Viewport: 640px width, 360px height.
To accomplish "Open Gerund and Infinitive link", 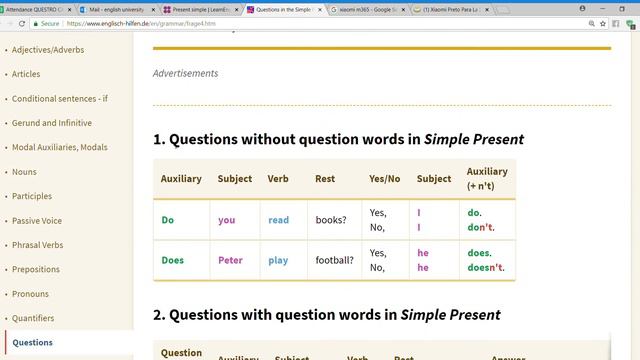I will coord(52,123).
